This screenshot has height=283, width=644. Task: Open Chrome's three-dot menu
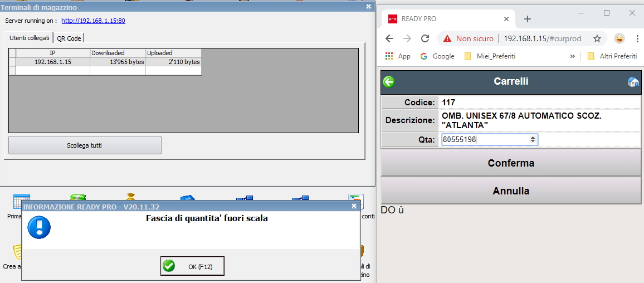[x=637, y=38]
